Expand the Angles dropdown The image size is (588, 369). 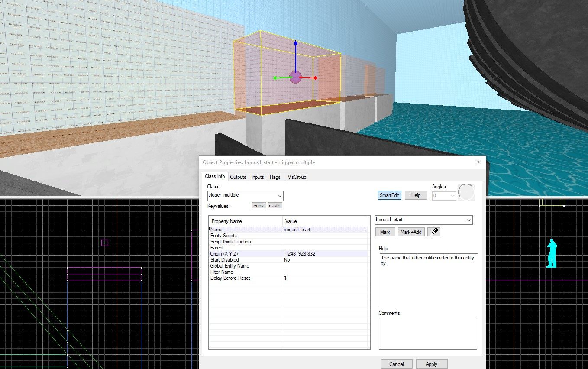click(x=452, y=196)
